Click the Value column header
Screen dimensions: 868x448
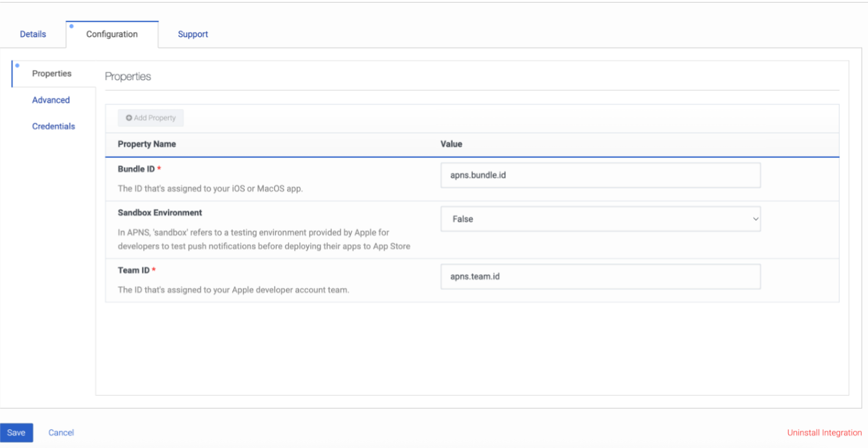pyautogui.click(x=451, y=144)
